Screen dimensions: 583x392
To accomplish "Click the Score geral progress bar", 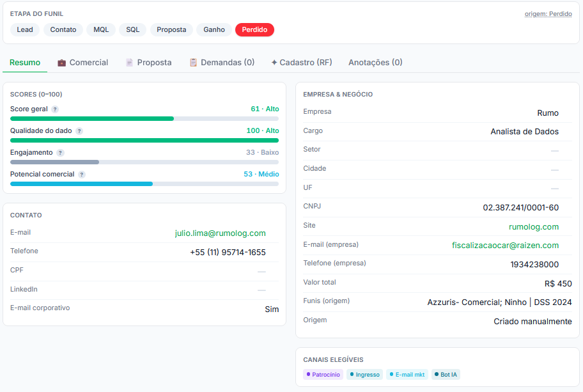I will tap(144, 119).
